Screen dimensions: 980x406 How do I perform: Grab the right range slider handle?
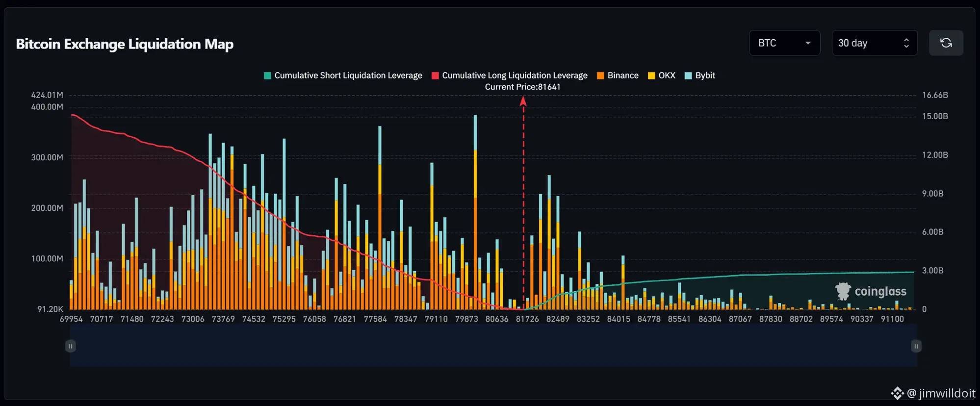click(x=916, y=346)
